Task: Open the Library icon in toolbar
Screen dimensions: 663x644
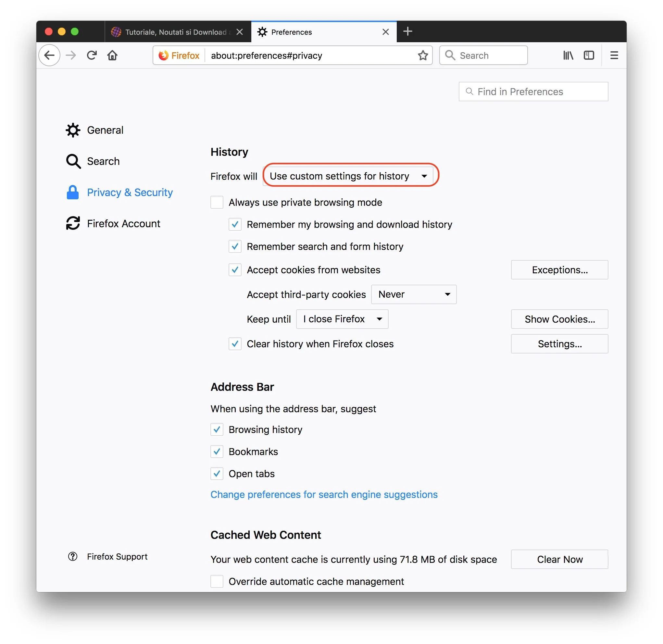Action: pyautogui.click(x=568, y=55)
